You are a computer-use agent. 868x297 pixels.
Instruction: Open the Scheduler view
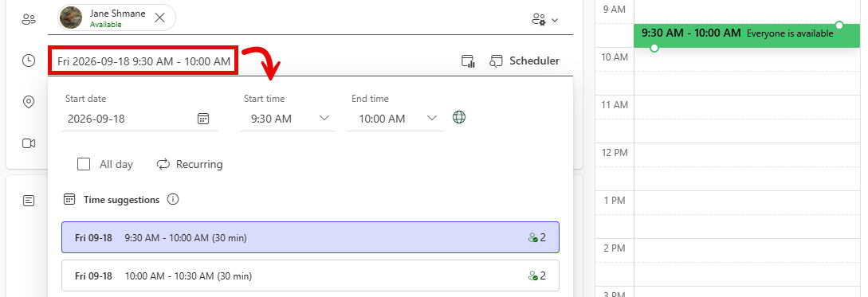point(524,61)
